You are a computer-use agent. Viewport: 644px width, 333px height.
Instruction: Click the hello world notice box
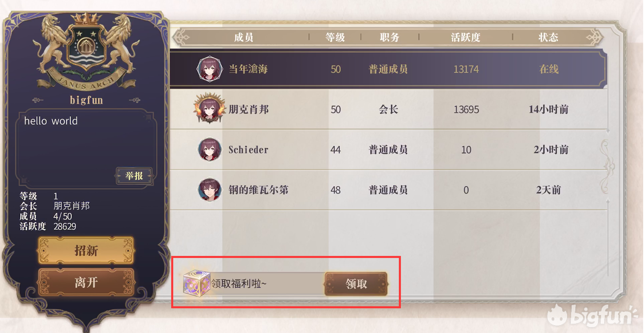tap(86, 148)
